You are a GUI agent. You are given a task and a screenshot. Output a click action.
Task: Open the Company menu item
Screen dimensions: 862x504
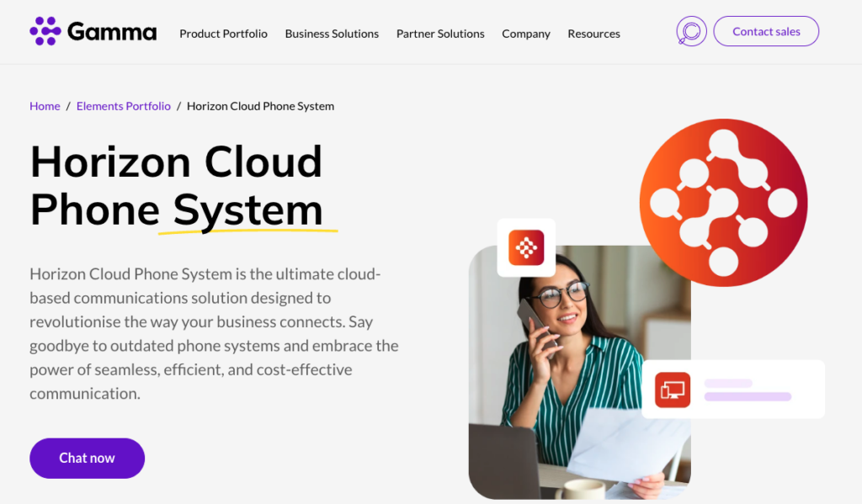526,34
